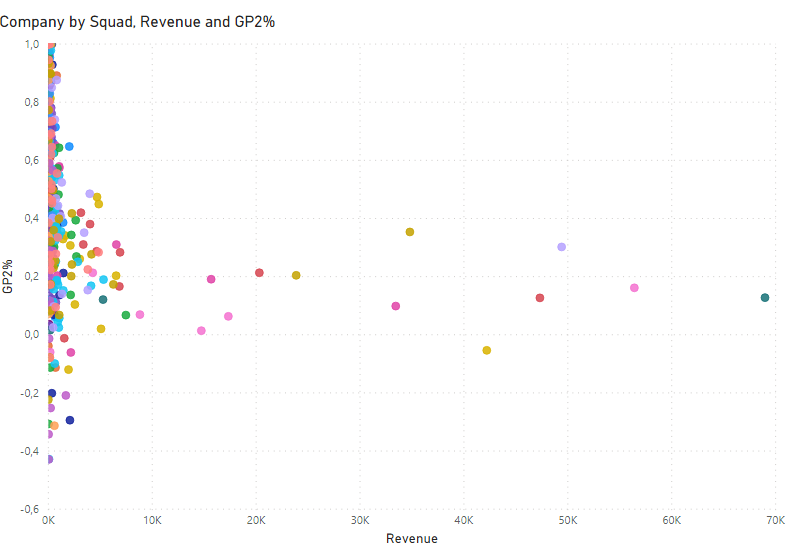
Task: Click the pink point near 56K revenue
Action: [x=634, y=288]
